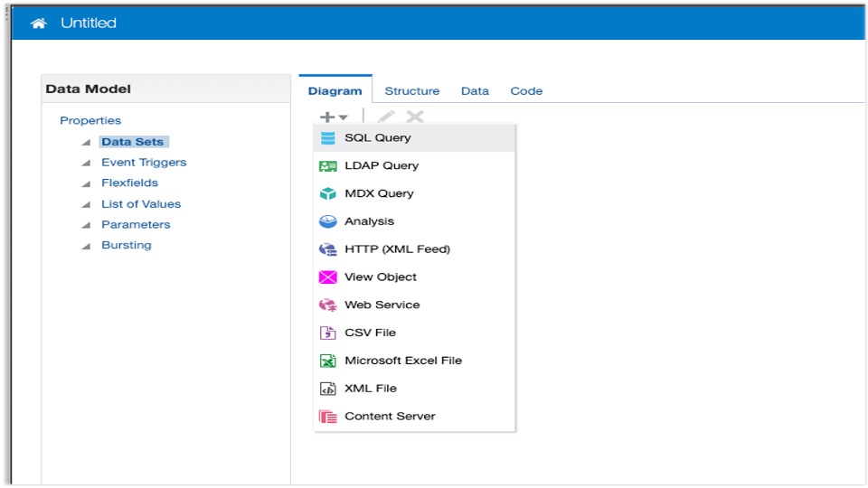Image resolution: width=868 pixels, height=488 pixels.
Task: Expand the Bursting node arrow
Action: point(86,246)
